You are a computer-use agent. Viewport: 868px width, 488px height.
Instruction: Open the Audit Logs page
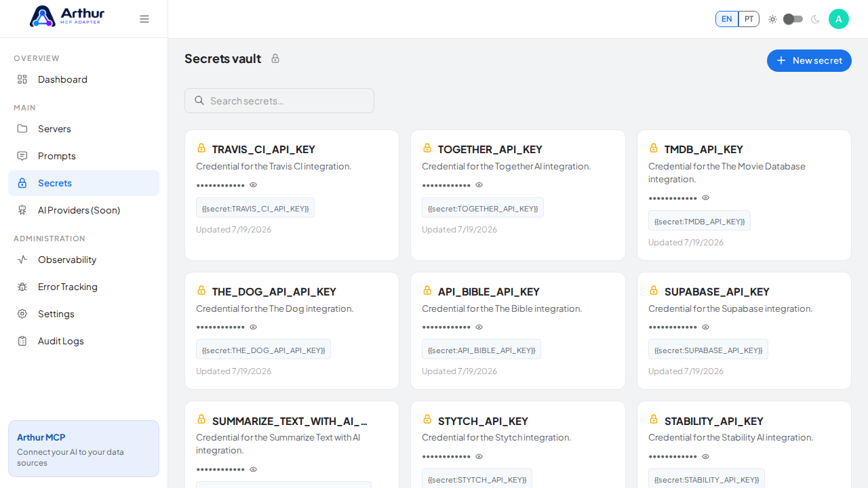point(83,341)
